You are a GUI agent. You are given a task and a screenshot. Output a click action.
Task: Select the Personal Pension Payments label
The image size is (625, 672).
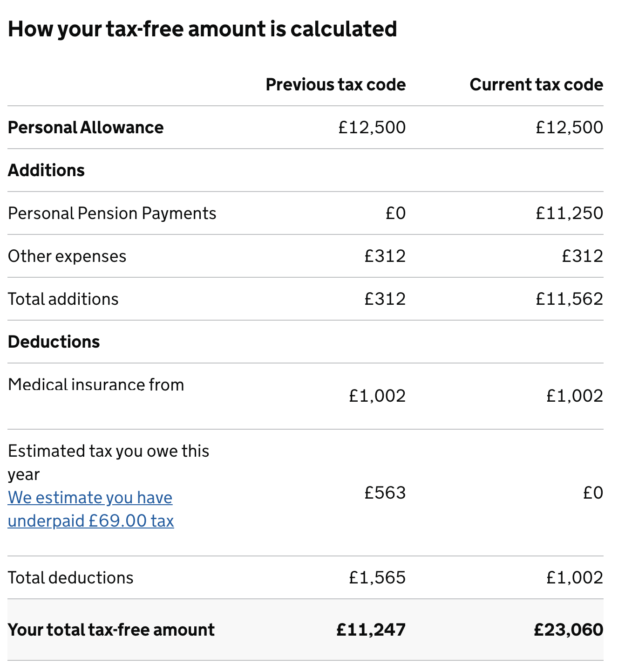112,213
